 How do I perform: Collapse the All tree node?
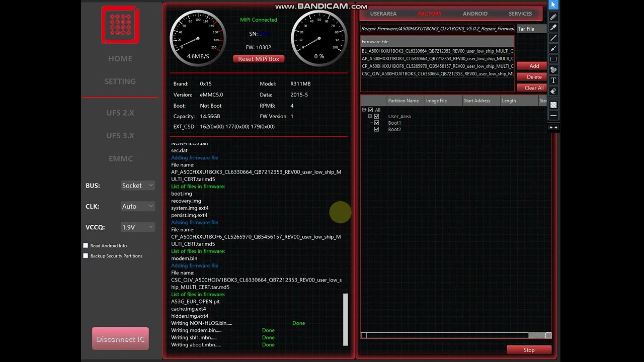coord(364,110)
